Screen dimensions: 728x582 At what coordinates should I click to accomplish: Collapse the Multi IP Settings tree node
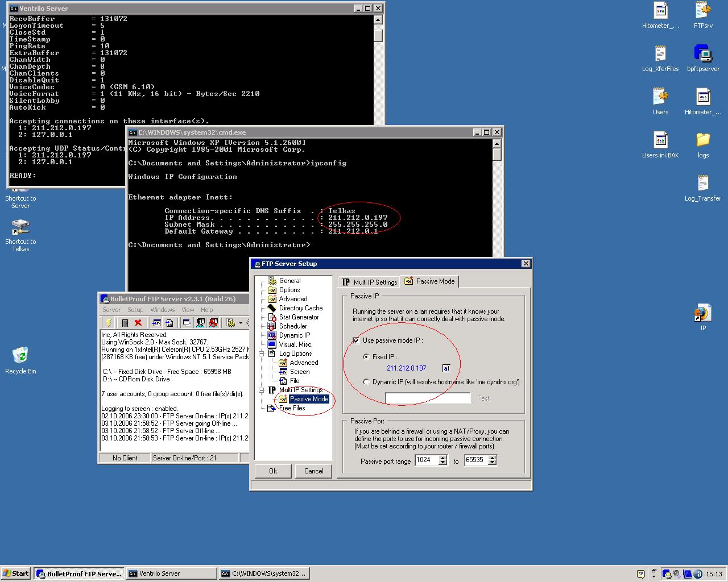[262, 390]
